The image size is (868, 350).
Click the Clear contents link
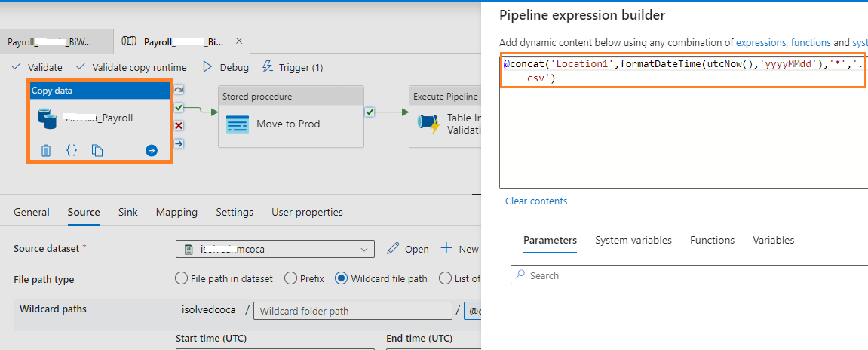pos(536,201)
